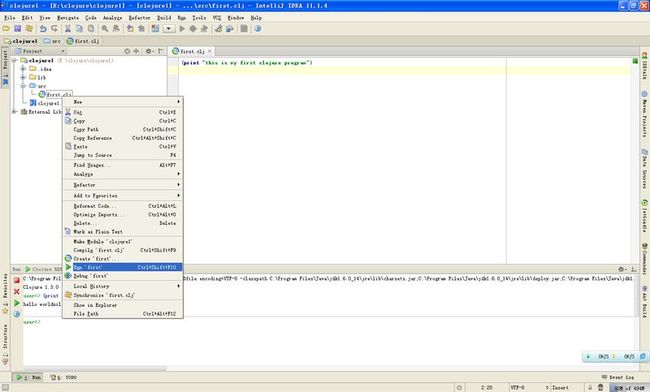Choose Compile 'first.clj' menu entry
Viewport: 650px width, 392px height.
[x=123, y=250]
